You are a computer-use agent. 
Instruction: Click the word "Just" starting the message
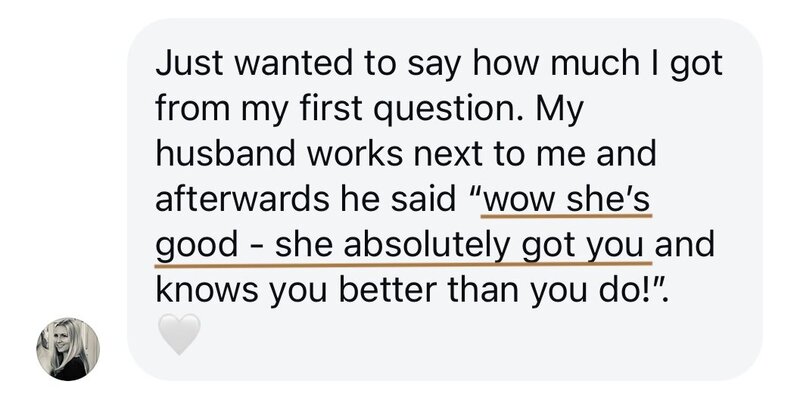(191, 64)
